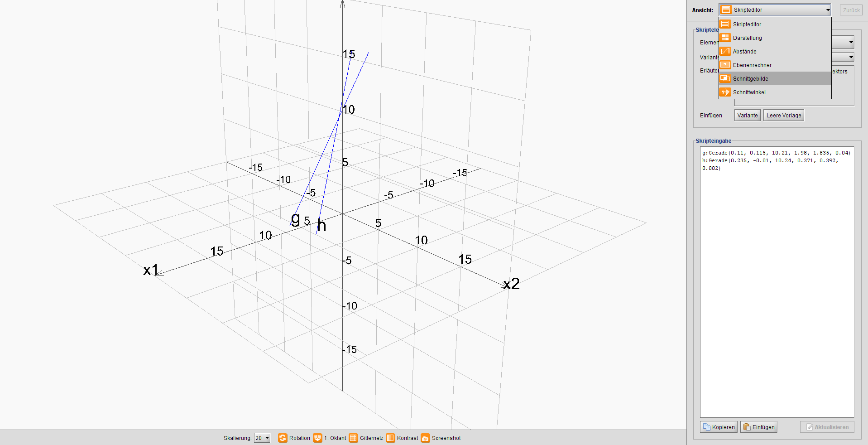This screenshot has width=868, height=445.
Task: Collapse the Ansicht combo box arrow
Action: click(x=827, y=10)
